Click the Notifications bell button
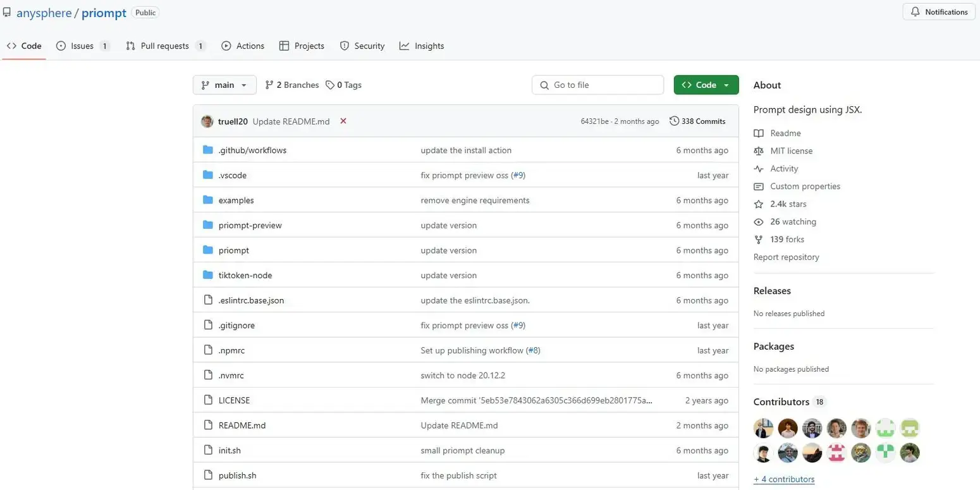This screenshot has width=980, height=490. [939, 12]
